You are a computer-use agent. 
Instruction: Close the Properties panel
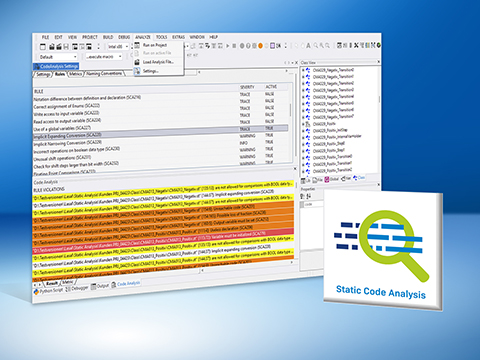[378, 185]
